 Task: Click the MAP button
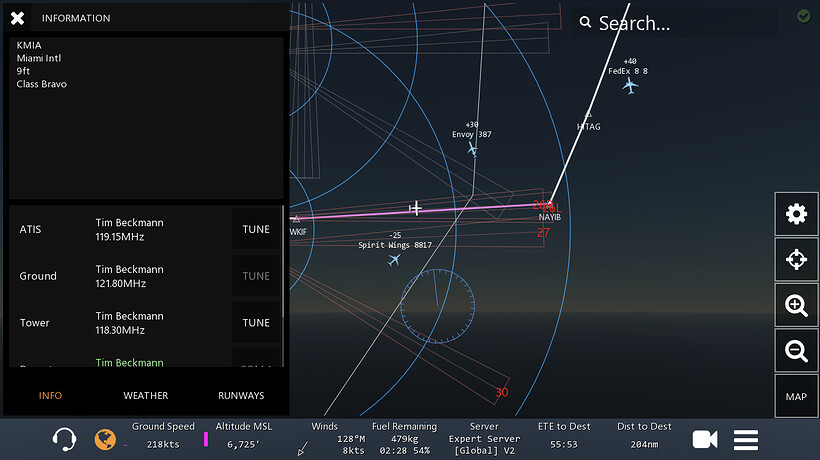[796, 396]
